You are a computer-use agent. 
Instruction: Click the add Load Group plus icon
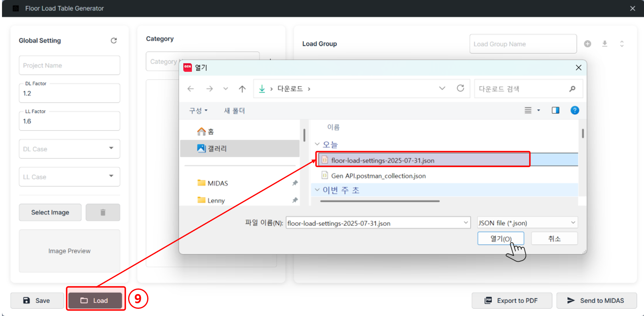click(x=587, y=44)
